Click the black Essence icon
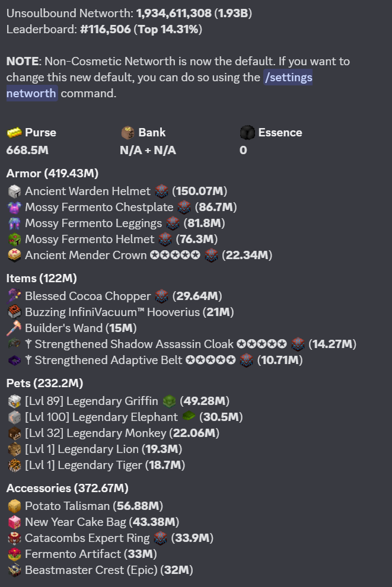 247,132
